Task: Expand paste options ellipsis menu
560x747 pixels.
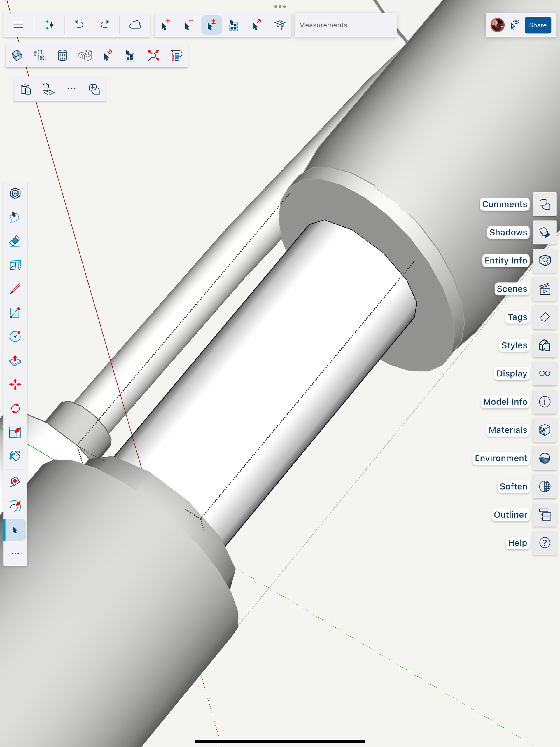Action: [x=71, y=89]
